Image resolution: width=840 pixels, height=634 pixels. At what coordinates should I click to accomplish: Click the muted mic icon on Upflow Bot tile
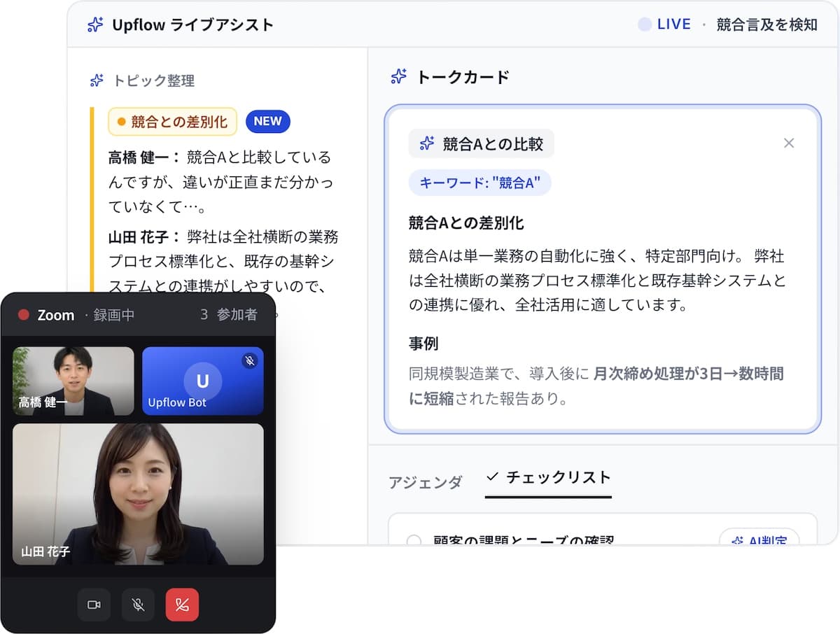click(250, 360)
